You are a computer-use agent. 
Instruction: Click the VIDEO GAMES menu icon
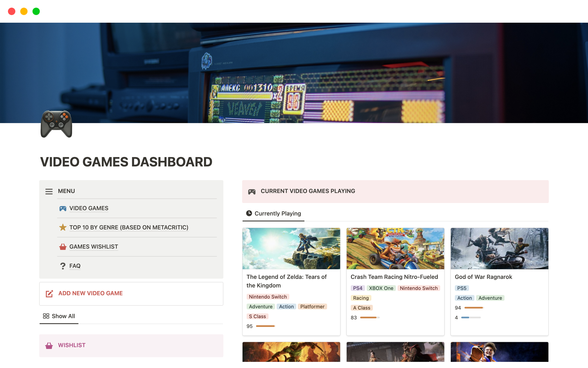pyautogui.click(x=63, y=208)
